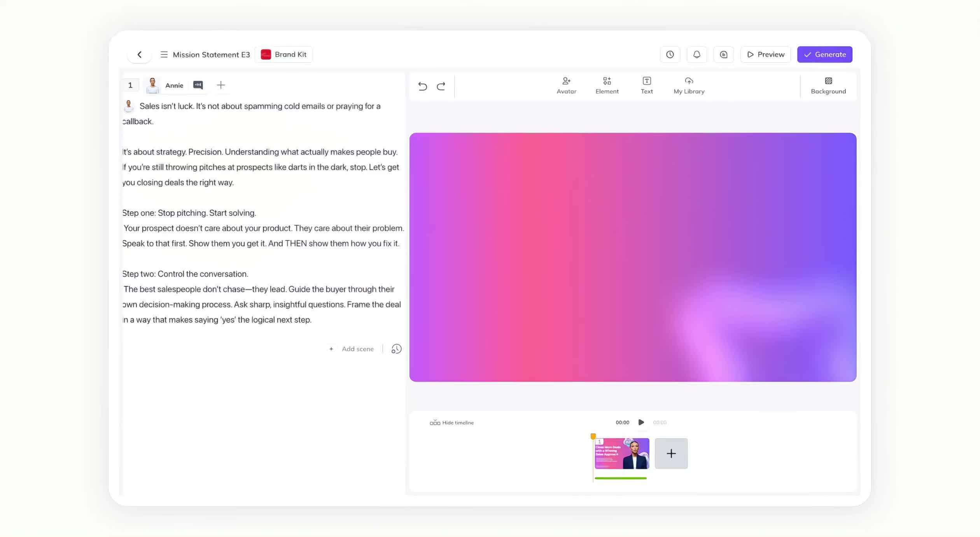The height and width of the screenshot is (537, 980).
Task: Open the Element tool
Action: pyautogui.click(x=607, y=85)
